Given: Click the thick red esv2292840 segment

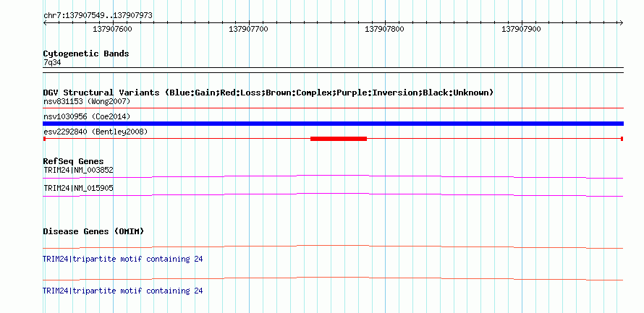Looking at the screenshot, I should tap(339, 139).
